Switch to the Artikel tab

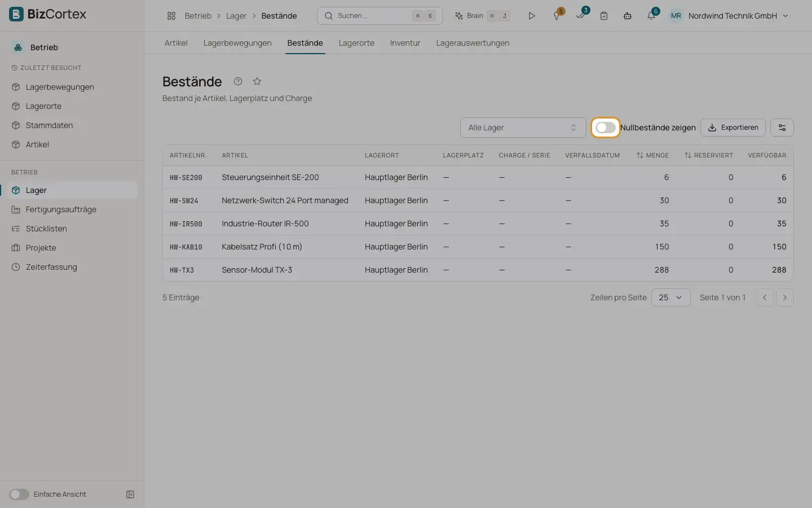pyautogui.click(x=176, y=43)
